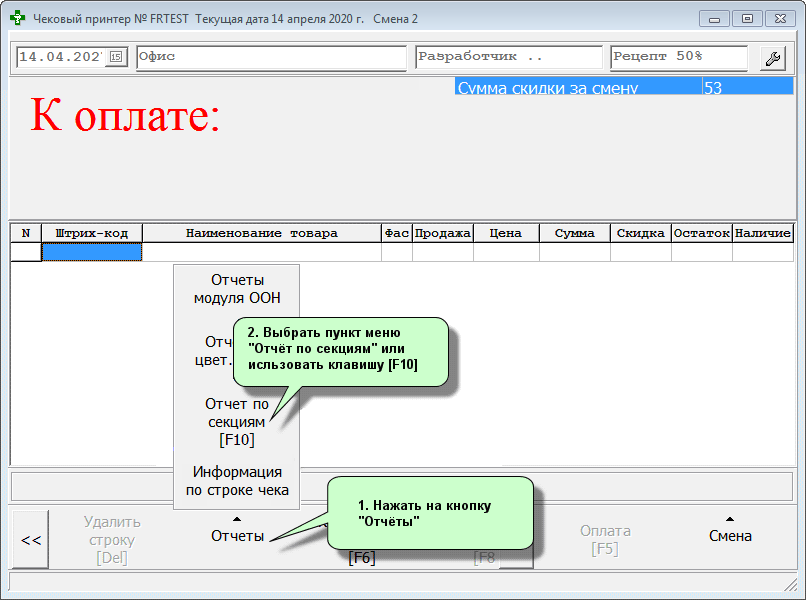Image resolution: width=806 pixels, height=600 pixels.
Task: Click the wrench settings icon
Action: pyautogui.click(x=772, y=58)
